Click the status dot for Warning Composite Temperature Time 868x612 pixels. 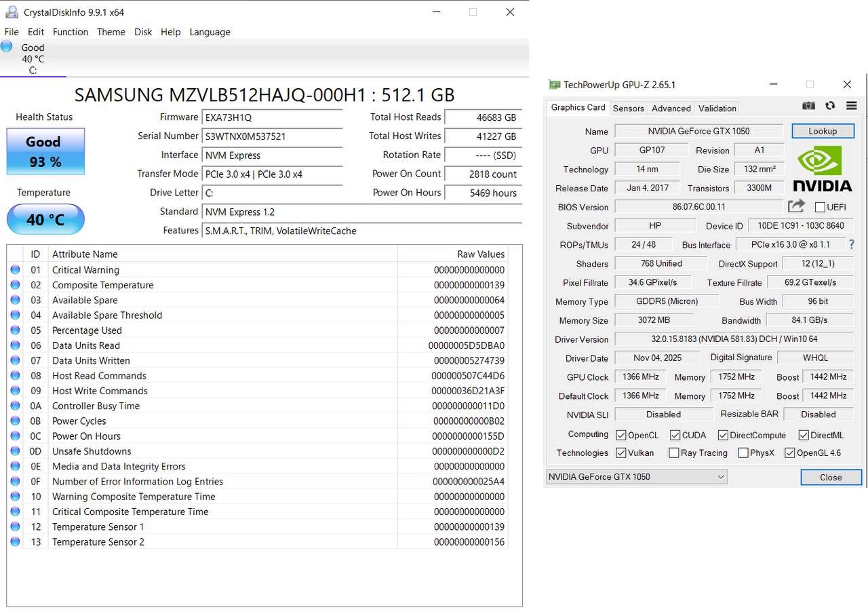click(x=15, y=497)
